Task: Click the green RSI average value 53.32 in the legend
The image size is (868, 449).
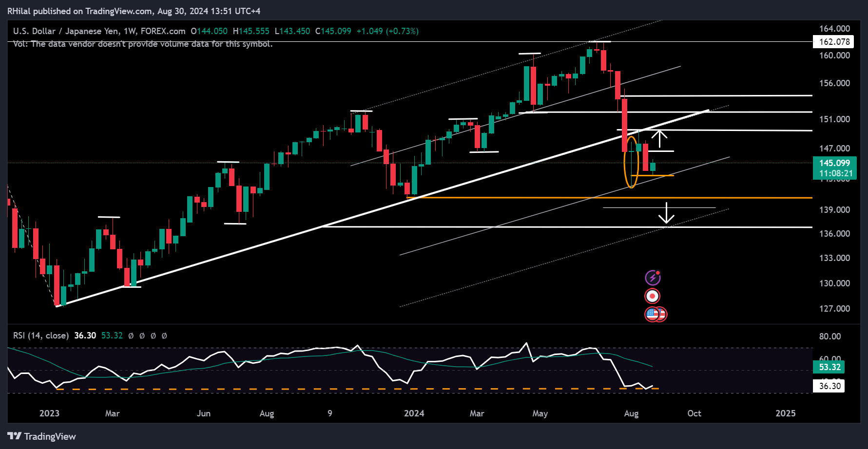Action: 112,336
